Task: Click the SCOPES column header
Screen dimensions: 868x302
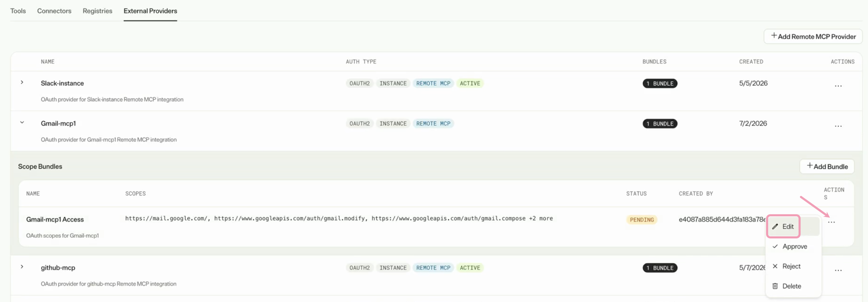Action: click(x=135, y=194)
